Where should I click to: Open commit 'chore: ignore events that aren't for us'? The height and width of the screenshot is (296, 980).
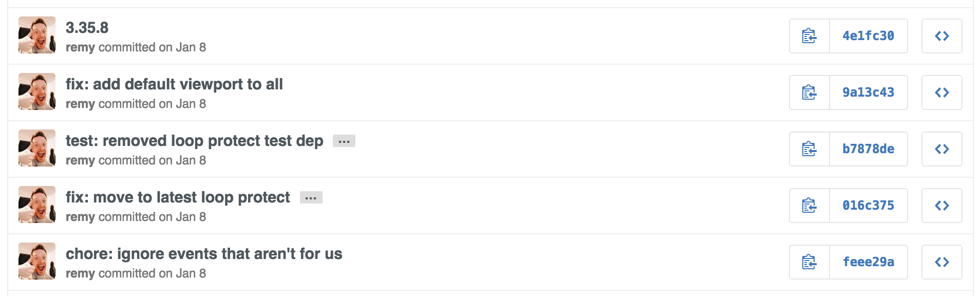click(x=204, y=254)
